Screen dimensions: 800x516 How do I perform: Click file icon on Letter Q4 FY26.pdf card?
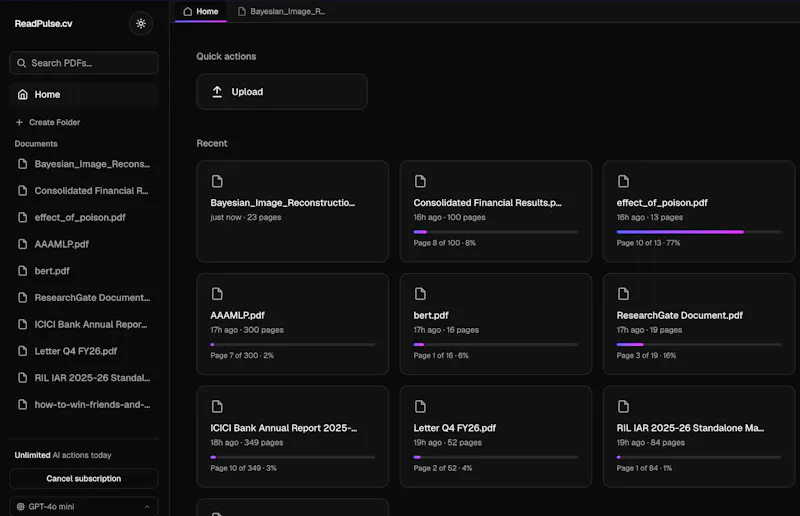click(x=420, y=407)
